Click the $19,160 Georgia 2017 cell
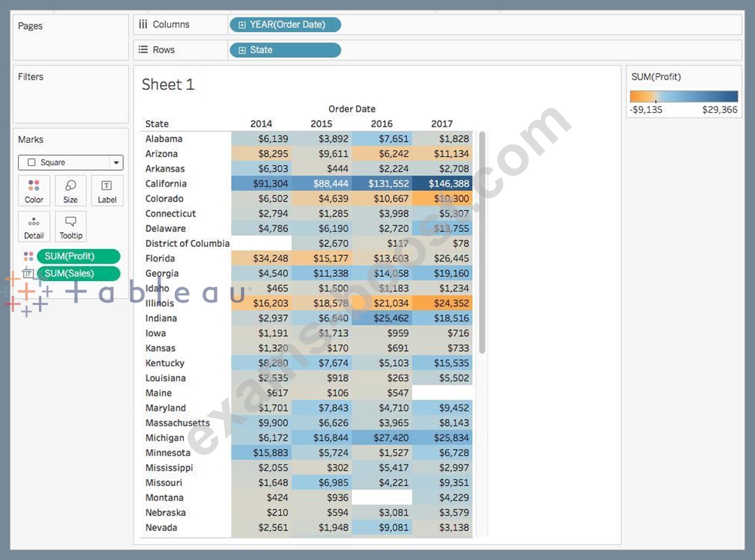The height and width of the screenshot is (560, 755). [x=442, y=273]
